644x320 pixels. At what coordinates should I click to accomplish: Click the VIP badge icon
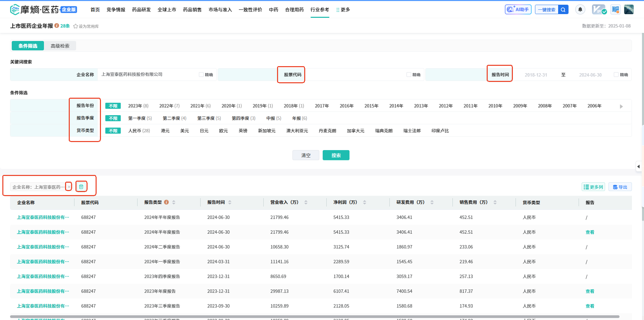coord(599,9)
